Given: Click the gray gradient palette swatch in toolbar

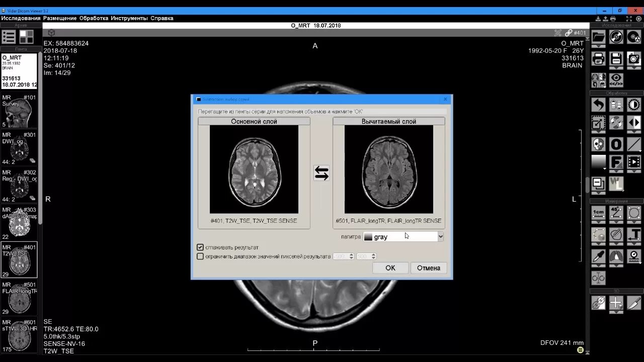Looking at the screenshot, I should 598,162.
